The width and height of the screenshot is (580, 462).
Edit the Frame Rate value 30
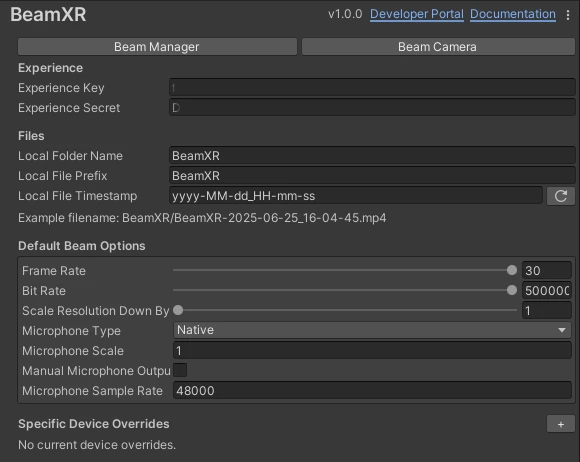pos(547,270)
